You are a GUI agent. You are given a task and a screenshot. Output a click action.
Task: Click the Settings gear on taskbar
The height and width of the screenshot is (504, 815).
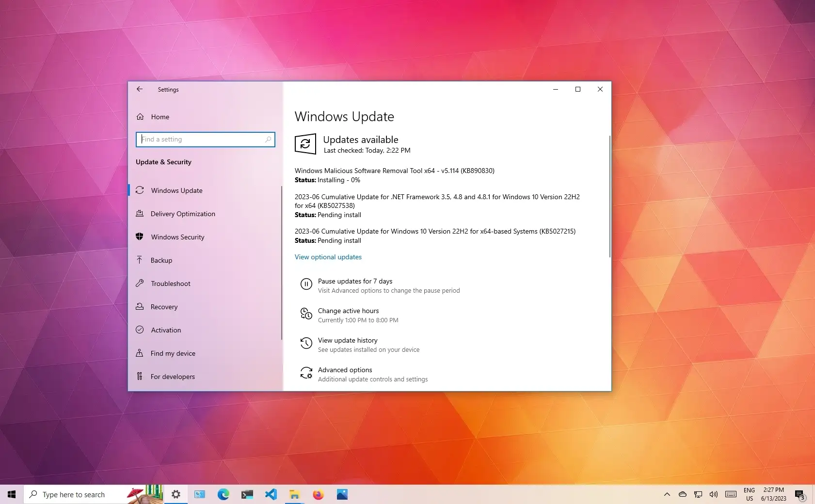[x=176, y=494]
